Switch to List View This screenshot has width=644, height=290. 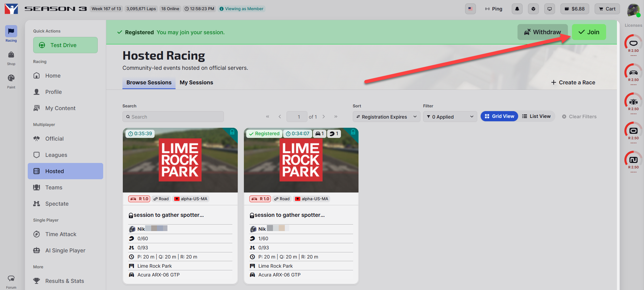[536, 116]
